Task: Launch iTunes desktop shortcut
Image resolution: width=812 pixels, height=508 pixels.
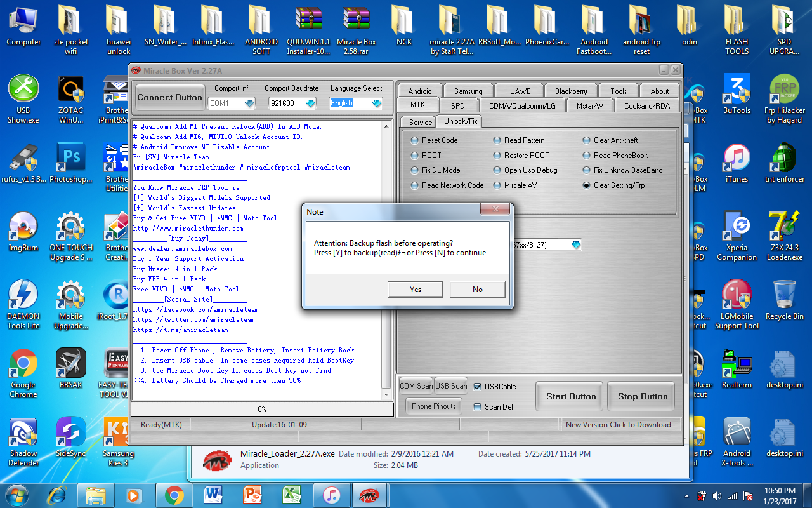Action: point(737,163)
